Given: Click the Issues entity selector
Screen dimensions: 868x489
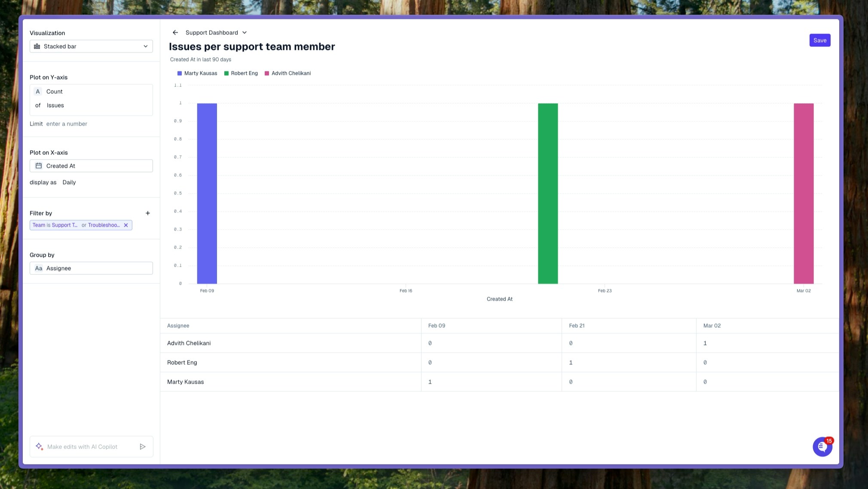Looking at the screenshot, I should [x=55, y=105].
